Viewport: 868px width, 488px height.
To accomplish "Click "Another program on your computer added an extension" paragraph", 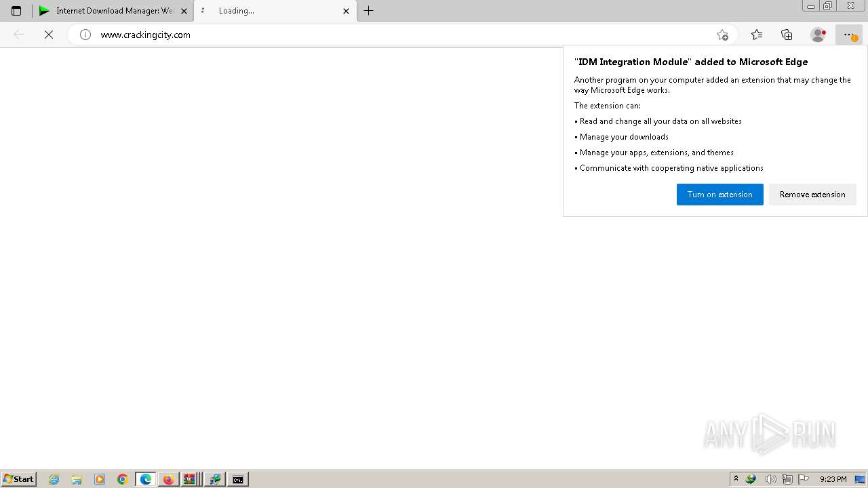I will (x=713, y=85).
